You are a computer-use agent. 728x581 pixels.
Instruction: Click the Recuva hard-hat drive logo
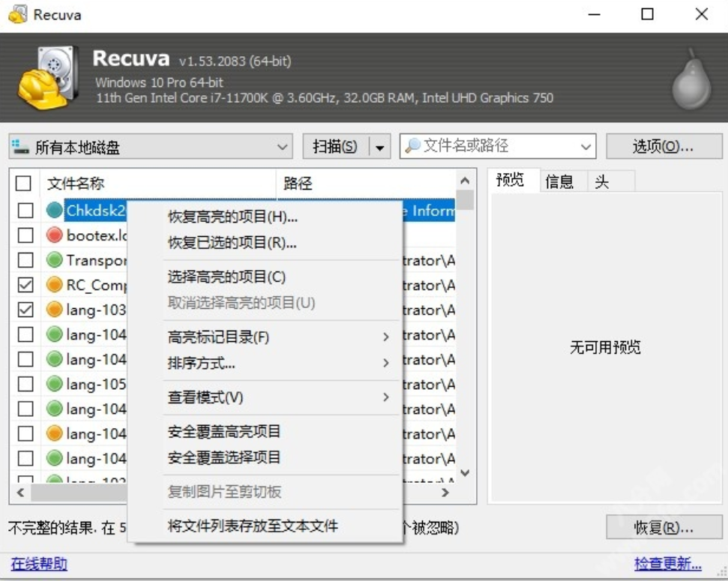point(48,78)
